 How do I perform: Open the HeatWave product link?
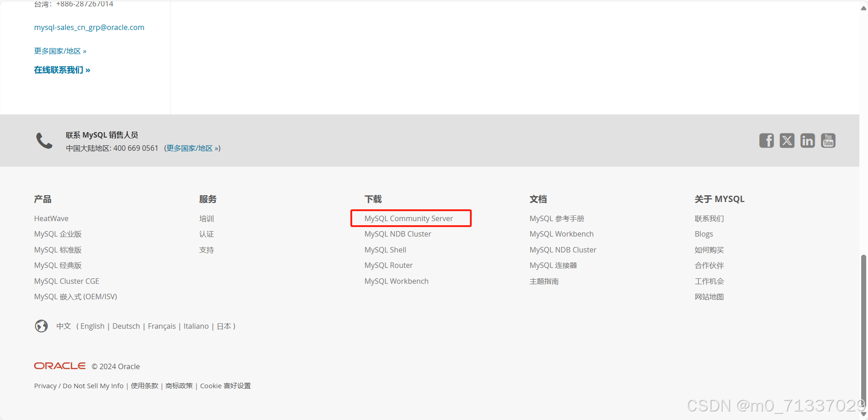point(51,218)
